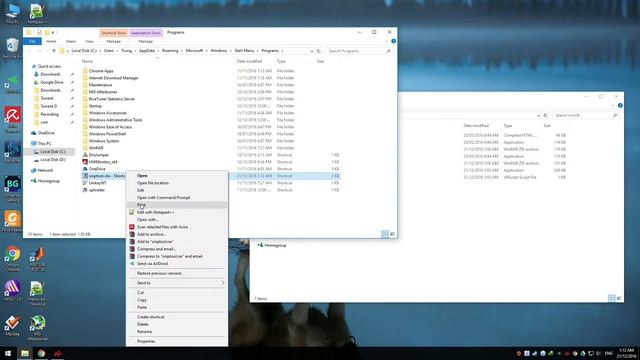Select the Network item in navigation pane
The height and width of the screenshot is (360, 640).
click(45, 170)
